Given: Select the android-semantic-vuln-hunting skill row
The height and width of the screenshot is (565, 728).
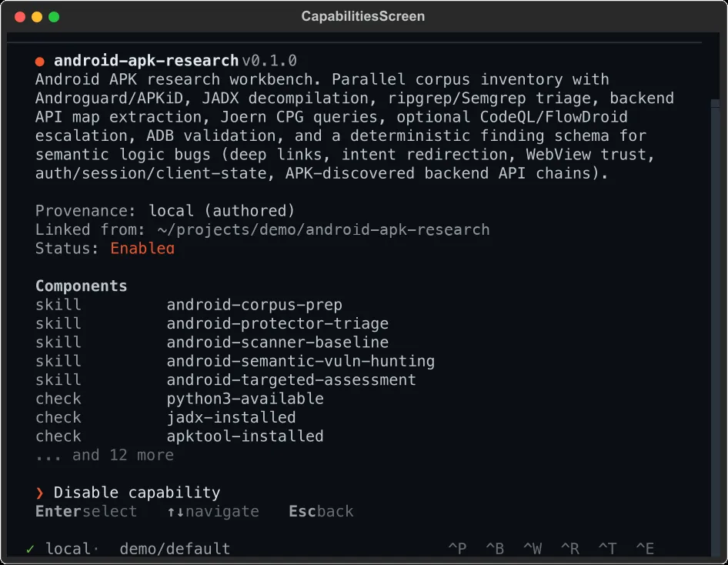Looking at the screenshot, I should tap(235, 361).
